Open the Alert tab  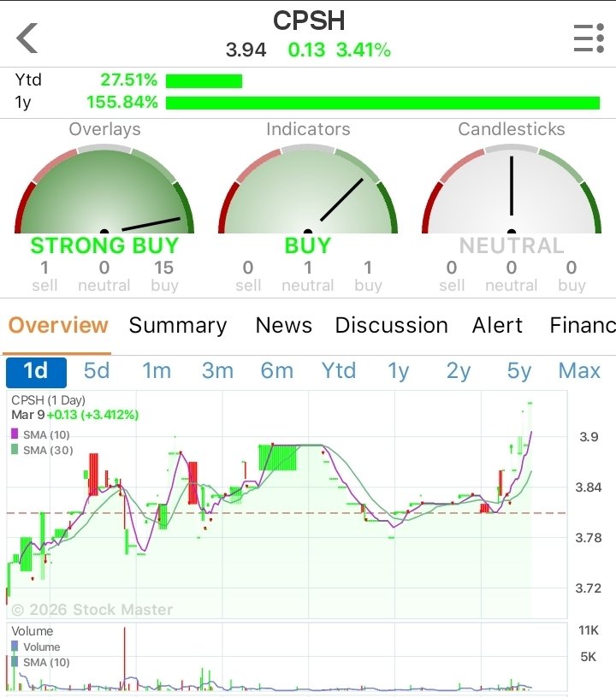pyautogui.click(x=497, y=325)
